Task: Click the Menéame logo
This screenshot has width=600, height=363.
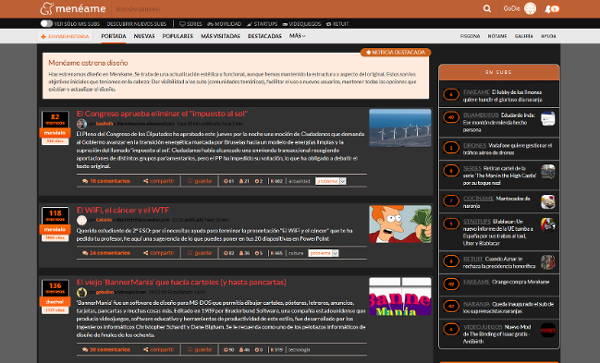Action: (73, 8)
